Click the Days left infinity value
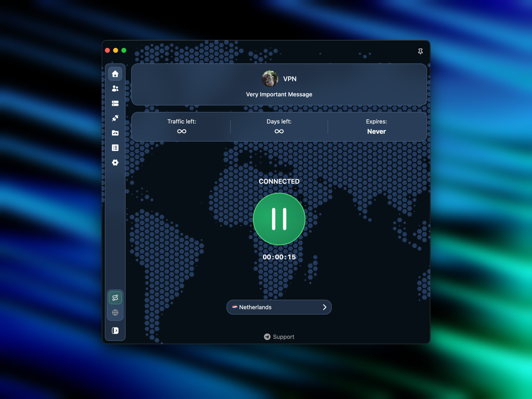 (x=279, y=131)
